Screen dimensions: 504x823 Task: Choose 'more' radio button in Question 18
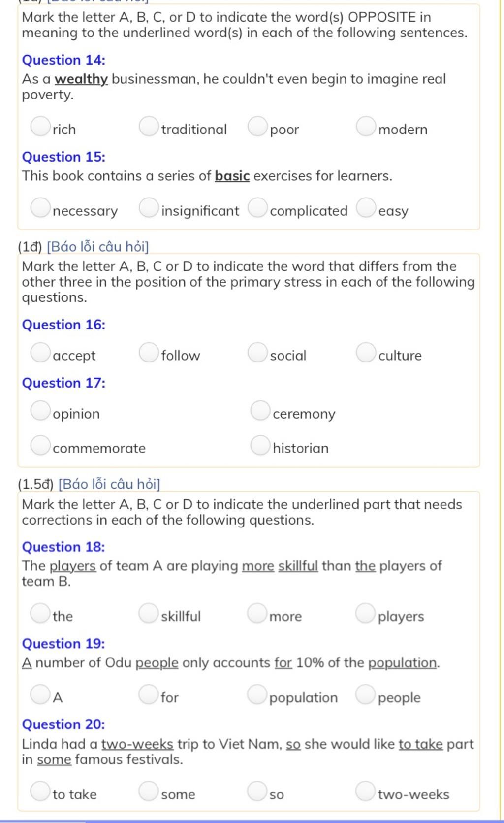coord(256,613)
